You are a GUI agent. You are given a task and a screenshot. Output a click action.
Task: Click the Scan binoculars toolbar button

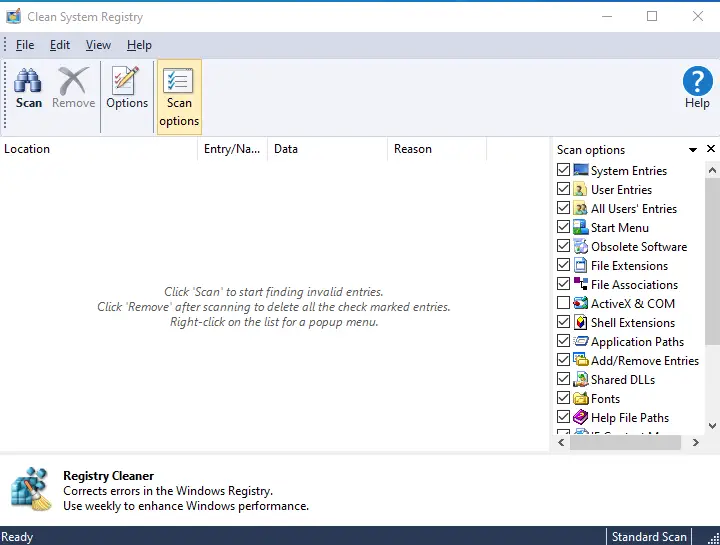pyautogui.click(x=28, y=89)
